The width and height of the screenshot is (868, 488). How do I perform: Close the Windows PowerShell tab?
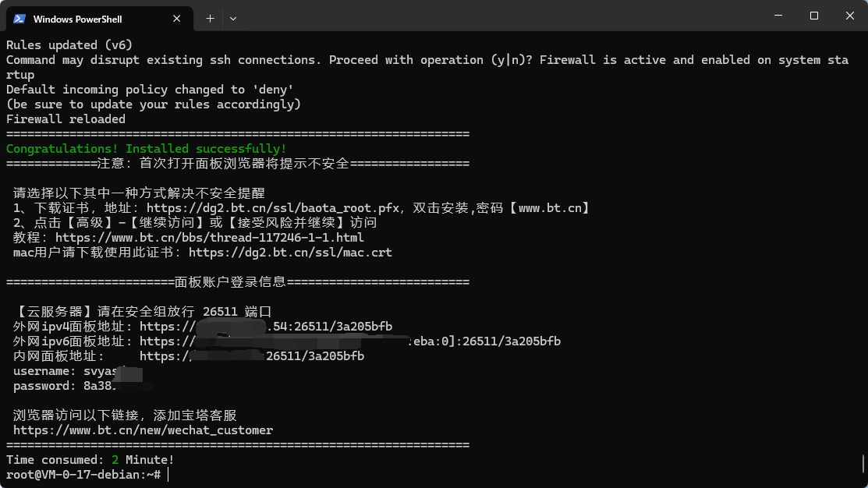click(x=176, y=19)
